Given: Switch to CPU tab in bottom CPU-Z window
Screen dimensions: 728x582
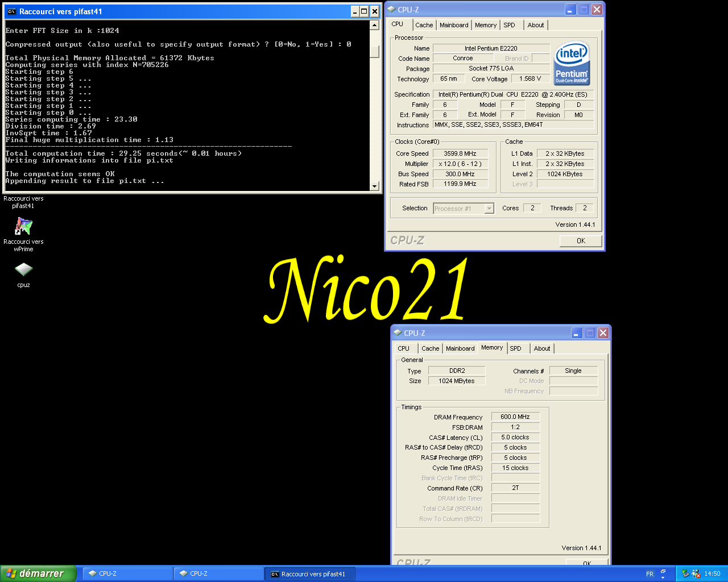Looking at the screenshot, I should (x=403, y=348).
